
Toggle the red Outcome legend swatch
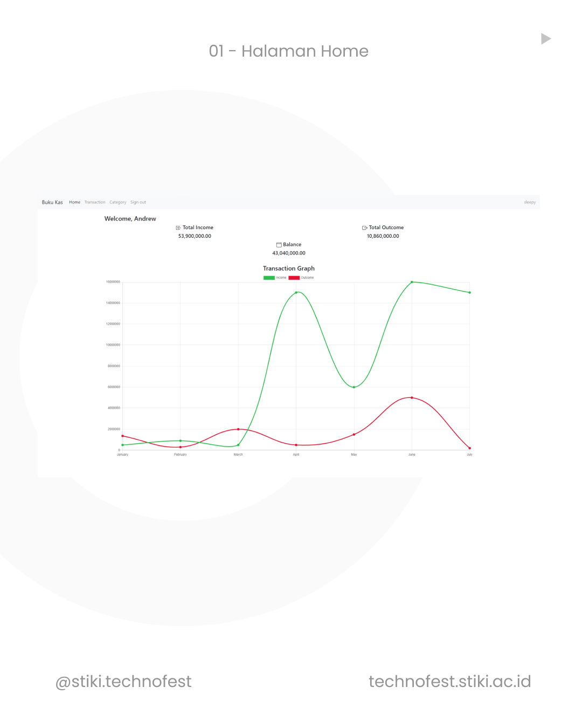(294, 278)
